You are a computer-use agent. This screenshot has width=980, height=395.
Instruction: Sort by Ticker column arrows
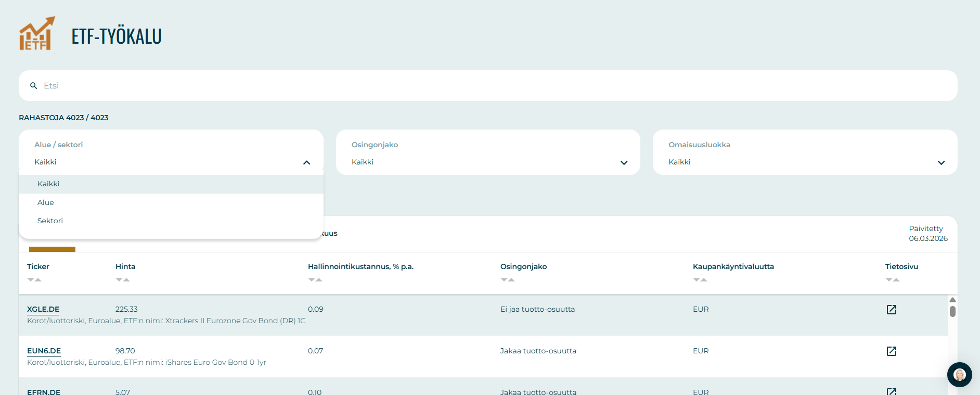[34, 280]
